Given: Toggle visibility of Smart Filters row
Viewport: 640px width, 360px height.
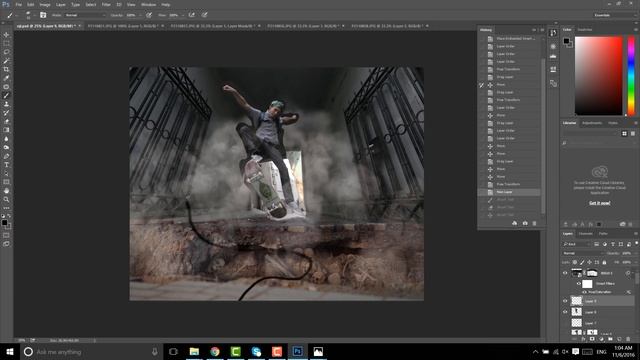Looking at the screenshot, I should (x=579, y=283).
